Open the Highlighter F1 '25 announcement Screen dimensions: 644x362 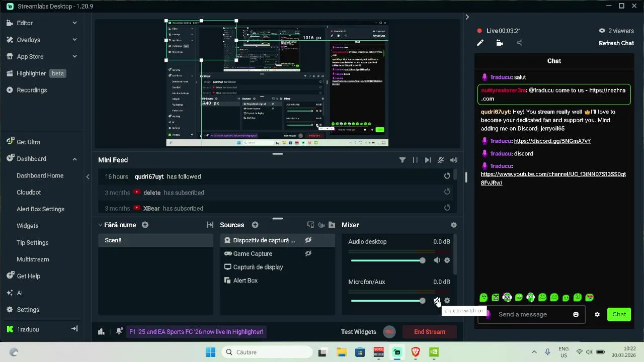(196, 332)
